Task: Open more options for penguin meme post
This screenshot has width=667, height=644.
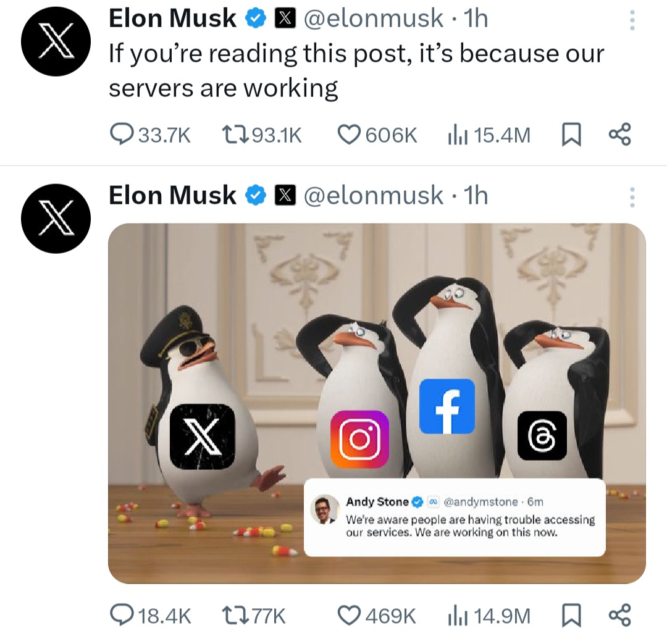Action: 631,197
